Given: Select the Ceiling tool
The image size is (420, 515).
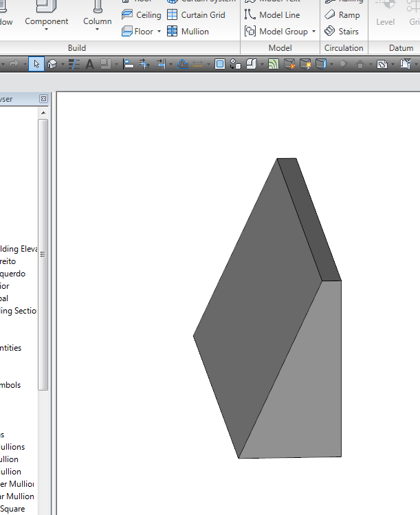Looking at the screenshot, I should coord(141,14).
